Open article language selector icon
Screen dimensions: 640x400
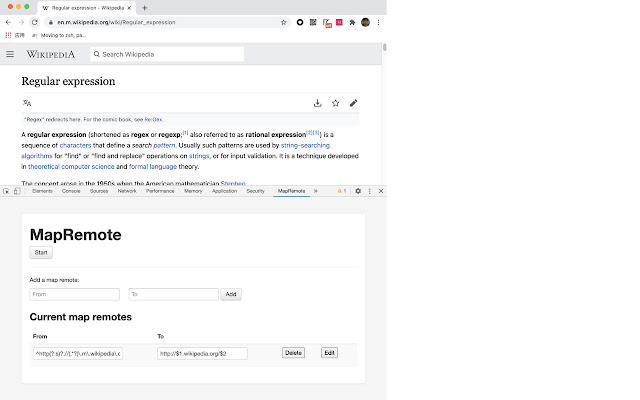[27, 103]
